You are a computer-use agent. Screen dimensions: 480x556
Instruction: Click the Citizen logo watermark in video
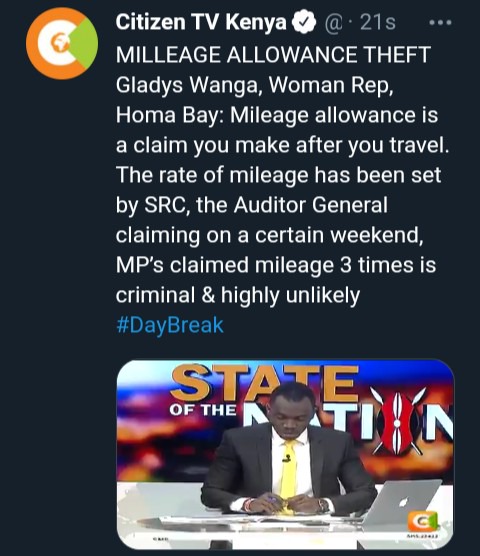(423, 522)
